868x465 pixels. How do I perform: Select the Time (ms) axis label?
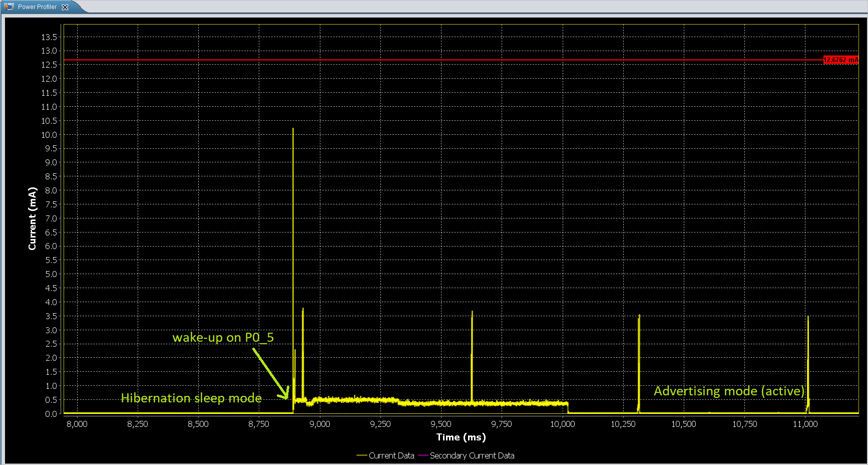point(461,437)
